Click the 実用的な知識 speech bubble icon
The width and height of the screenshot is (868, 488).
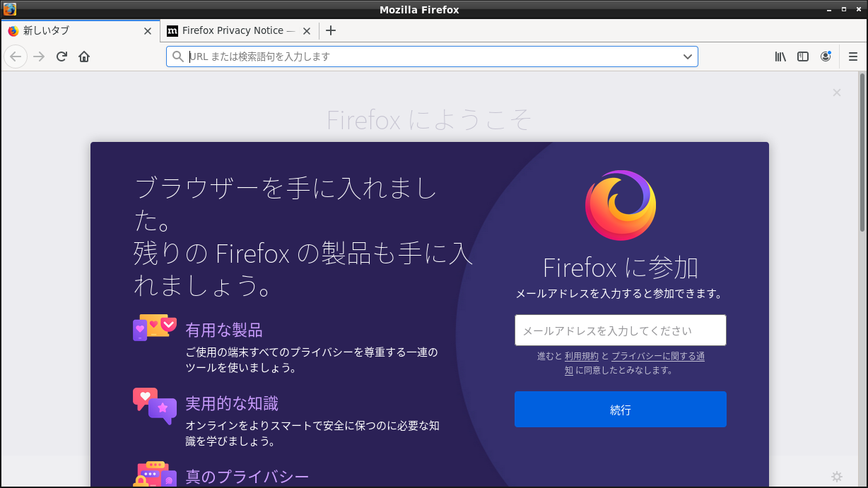point(154,405)
